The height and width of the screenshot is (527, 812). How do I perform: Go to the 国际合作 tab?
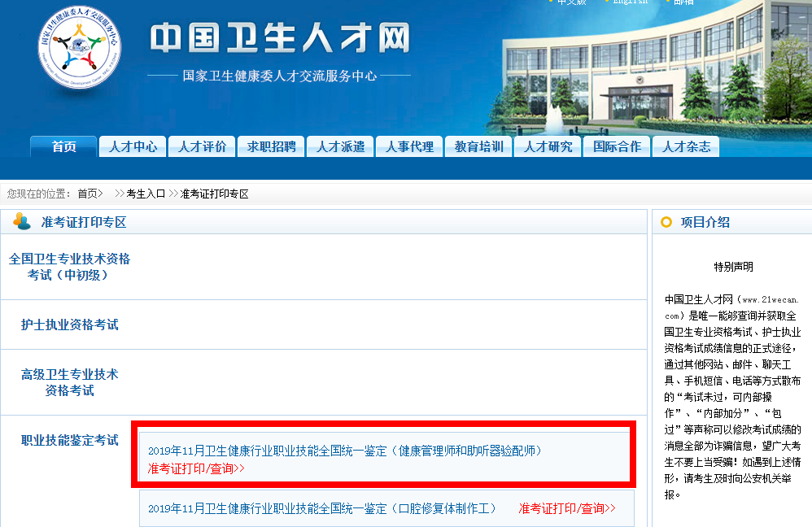pos(617,146)
